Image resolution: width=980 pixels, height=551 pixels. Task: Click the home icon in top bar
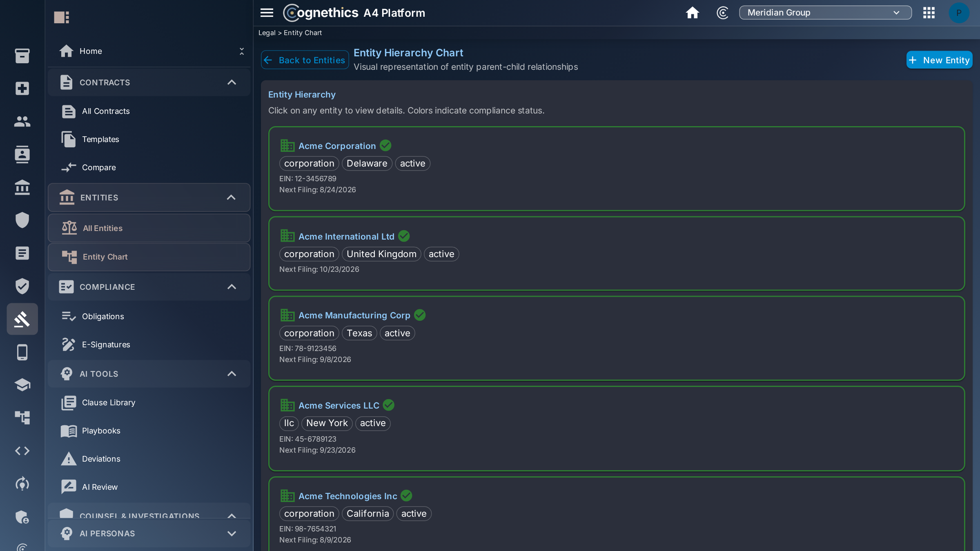692,13
